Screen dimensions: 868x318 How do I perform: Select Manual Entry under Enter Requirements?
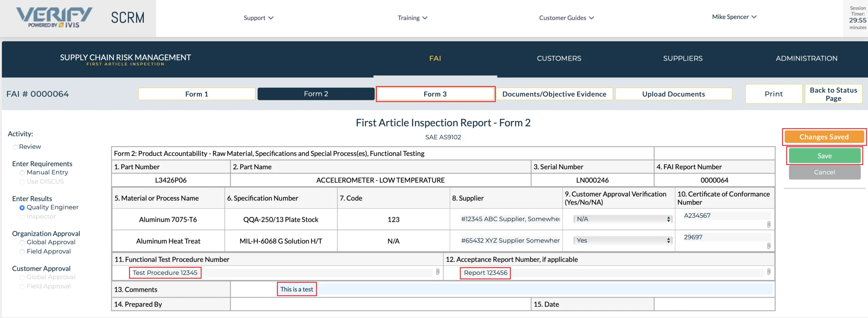(22, 173)
